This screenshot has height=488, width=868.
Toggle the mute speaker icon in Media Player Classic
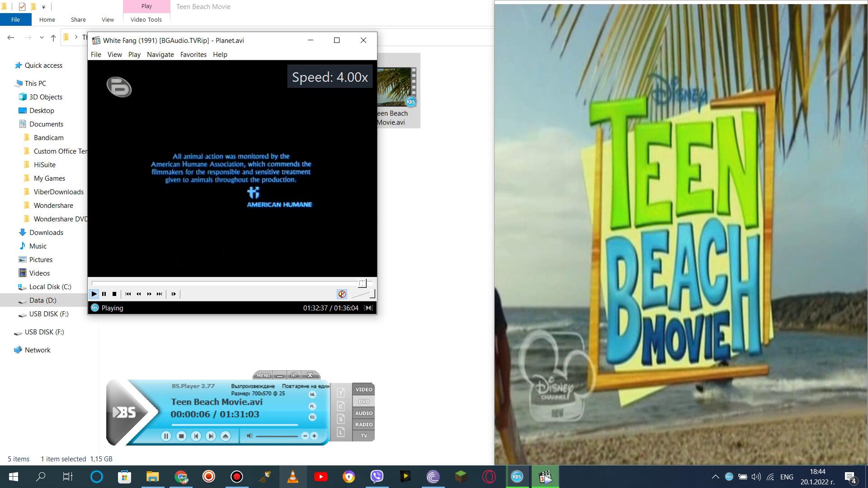coord(342,294)
